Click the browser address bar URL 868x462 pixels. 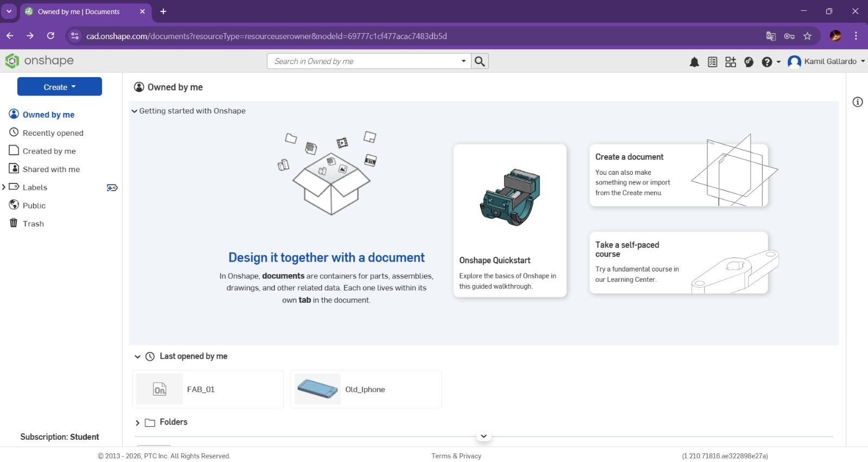tap(266, 36)
